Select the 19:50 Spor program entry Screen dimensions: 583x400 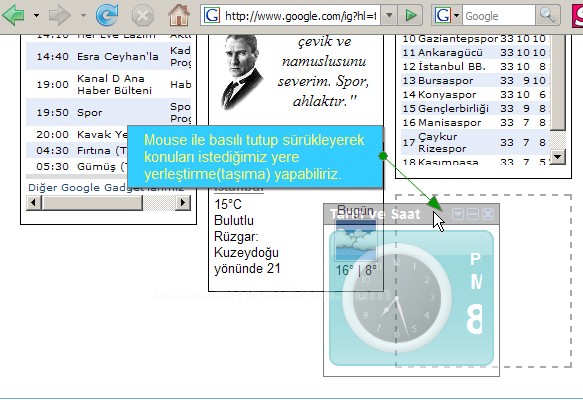(x=108, y=112)
